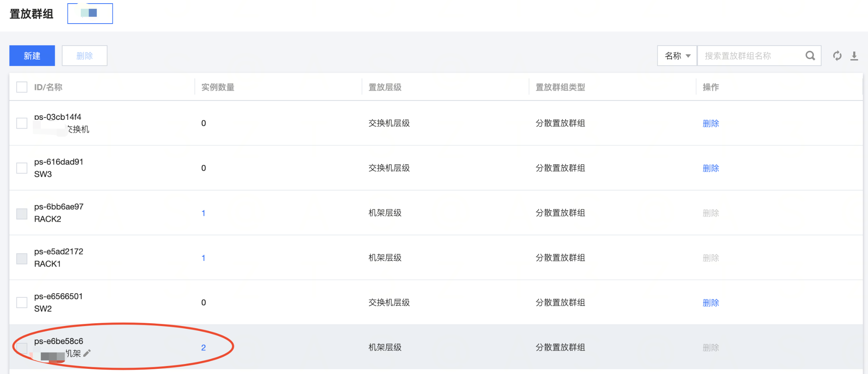Tick the checkbox for ps-e6566501 SW2
The image size is (868, 374).
coord(22,302)
